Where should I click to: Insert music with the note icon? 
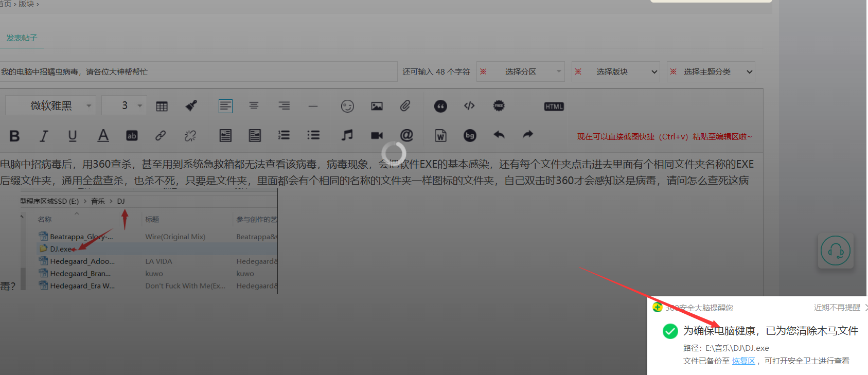(347, 135)
